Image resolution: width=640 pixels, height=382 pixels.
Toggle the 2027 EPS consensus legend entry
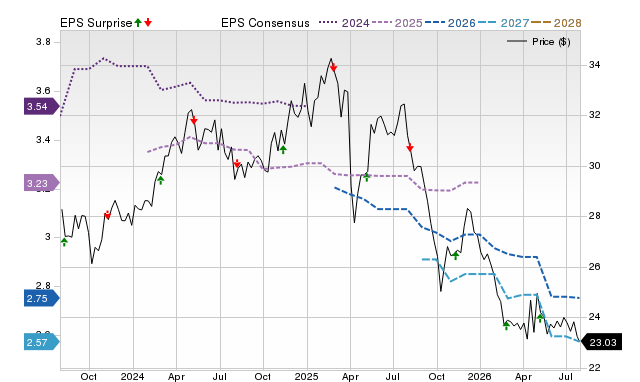point(503,23)
